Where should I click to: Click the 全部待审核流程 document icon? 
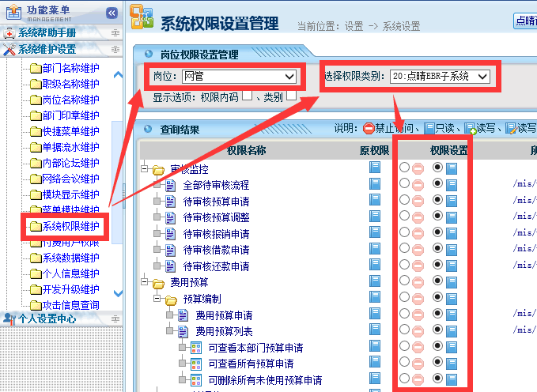tap(171, 185)
